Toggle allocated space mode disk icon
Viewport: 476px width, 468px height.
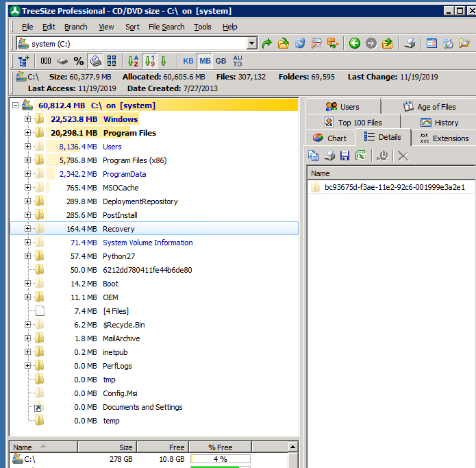coord(62,61)
